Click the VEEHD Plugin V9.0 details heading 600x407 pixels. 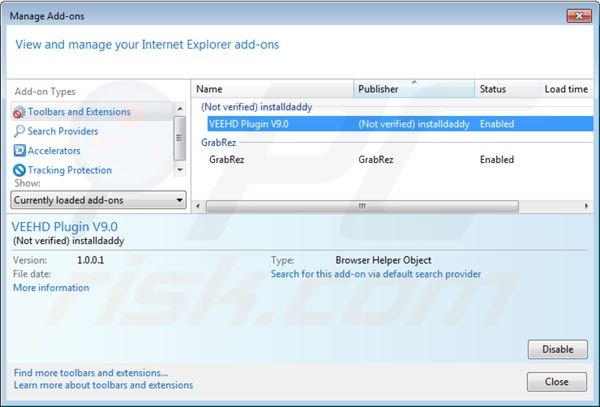click(x=65, y=226)
